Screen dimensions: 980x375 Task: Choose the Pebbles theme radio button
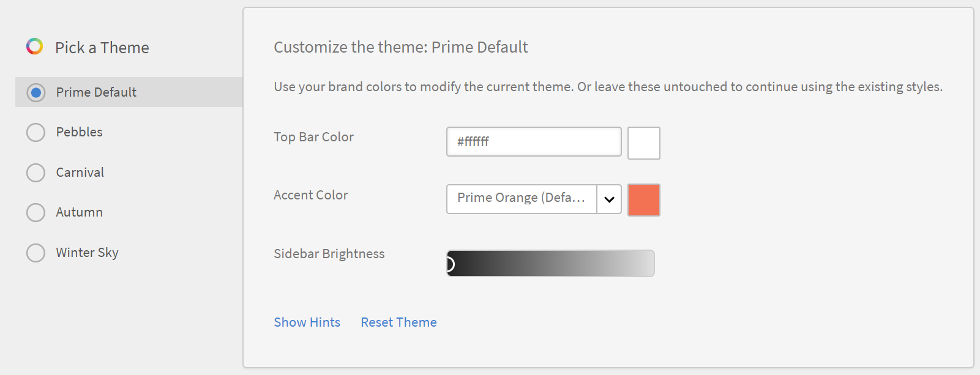36,132
